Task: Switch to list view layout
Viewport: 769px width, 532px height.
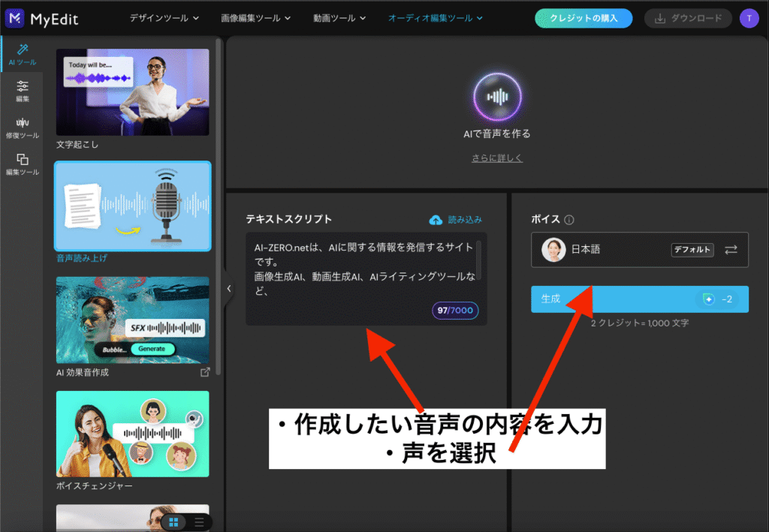Action: [x=199, y=522]
